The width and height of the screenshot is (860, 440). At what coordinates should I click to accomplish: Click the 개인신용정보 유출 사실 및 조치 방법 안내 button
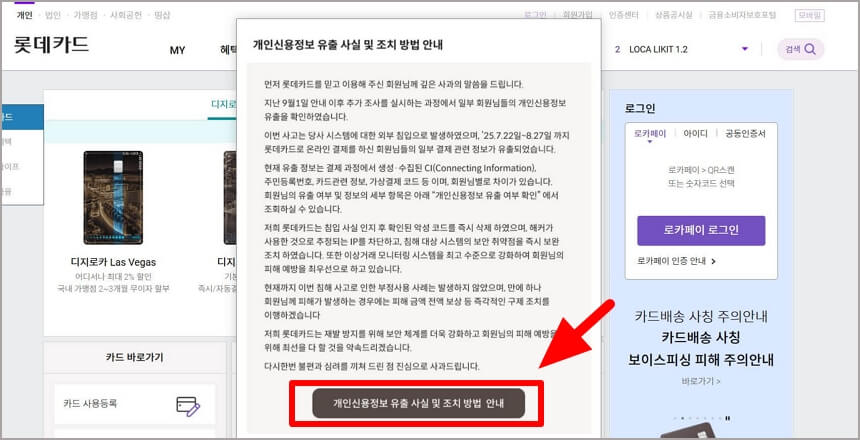pos(418,403)
